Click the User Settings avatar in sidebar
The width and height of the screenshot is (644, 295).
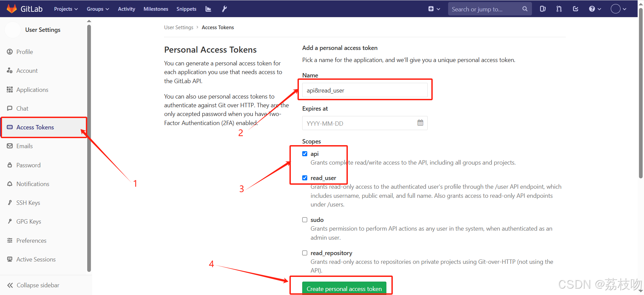[13, 30]
